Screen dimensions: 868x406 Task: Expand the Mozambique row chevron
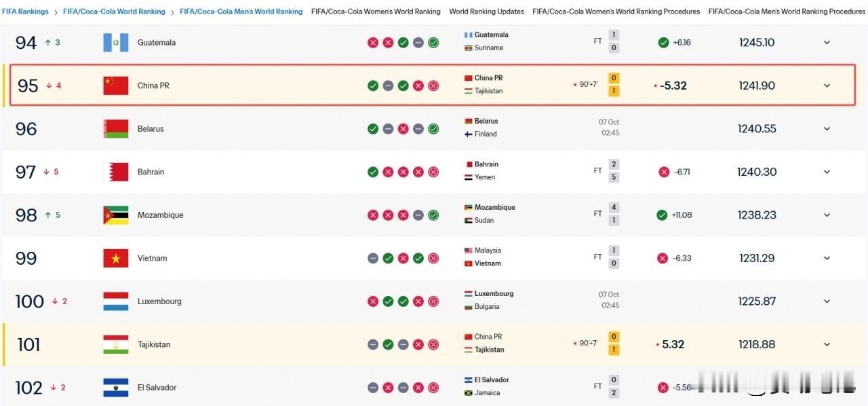(827, 215)
